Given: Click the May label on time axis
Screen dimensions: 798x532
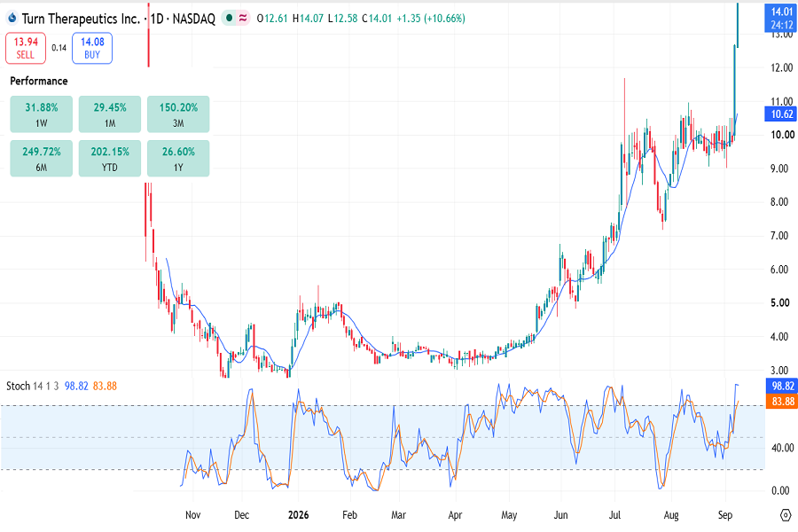Looking at the screenshot, I should [509, 514].
